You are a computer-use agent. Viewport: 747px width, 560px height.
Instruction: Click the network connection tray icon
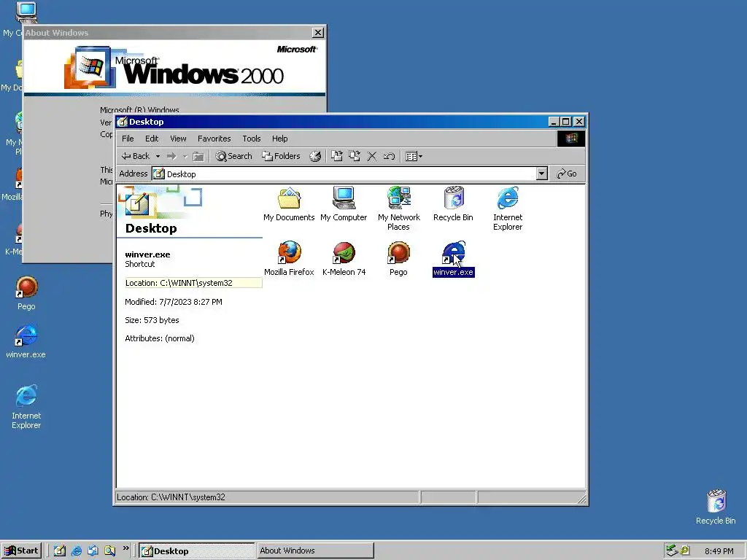pos(671,551)
